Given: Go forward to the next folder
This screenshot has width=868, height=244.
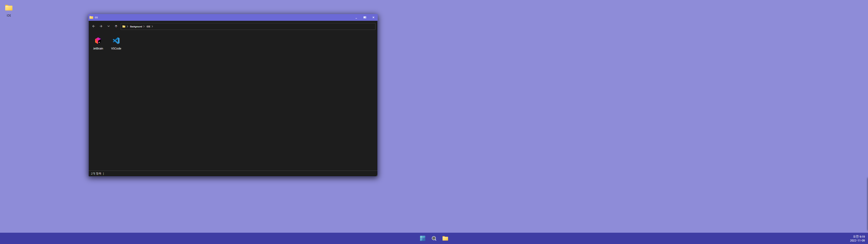Looking at the screenshot, I should (101, 26).
